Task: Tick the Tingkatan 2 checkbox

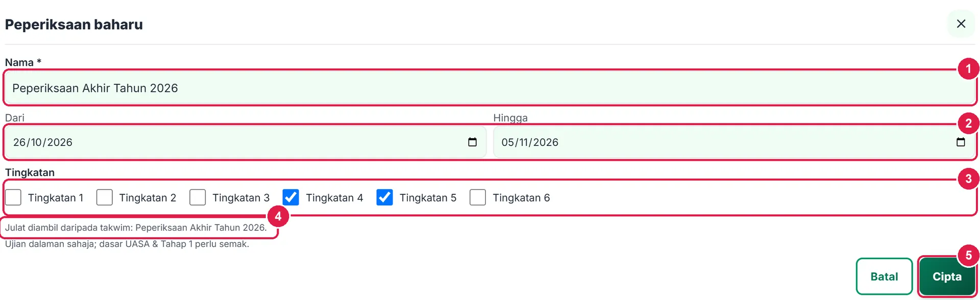Action: click(x=105, y=197)
